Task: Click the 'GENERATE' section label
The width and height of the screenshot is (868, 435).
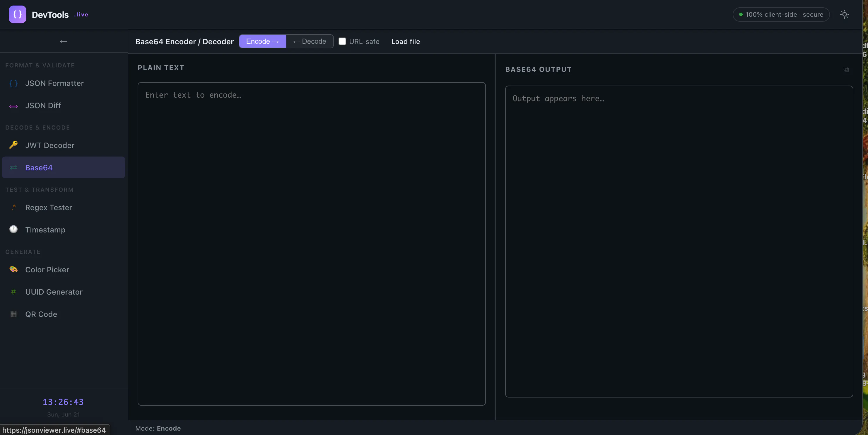Action: (x=23, y=252)
